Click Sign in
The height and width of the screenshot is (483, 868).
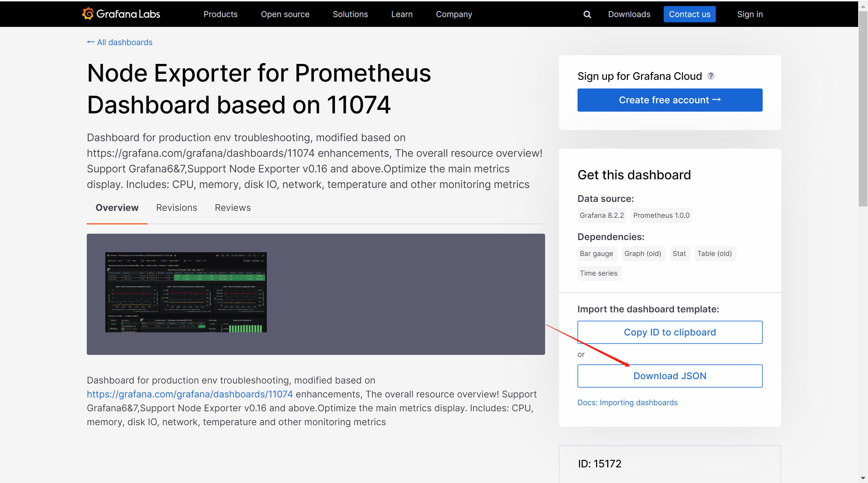coord(750,14)
